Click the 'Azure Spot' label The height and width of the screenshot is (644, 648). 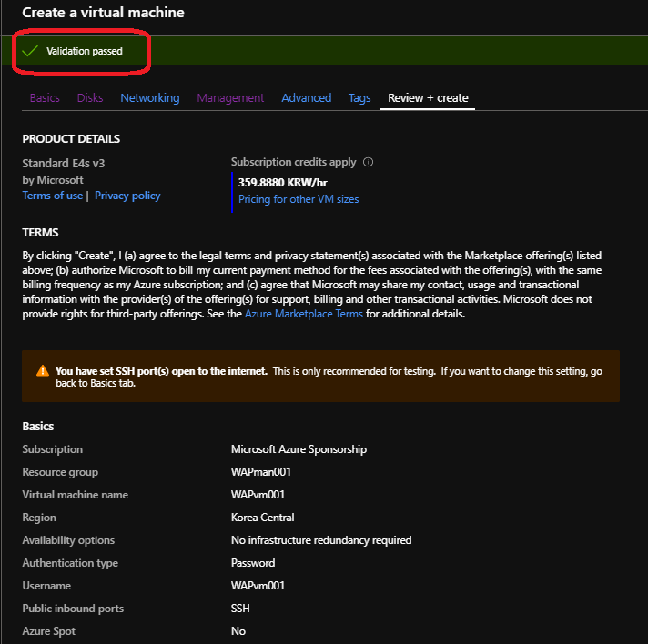pos(49,631)
